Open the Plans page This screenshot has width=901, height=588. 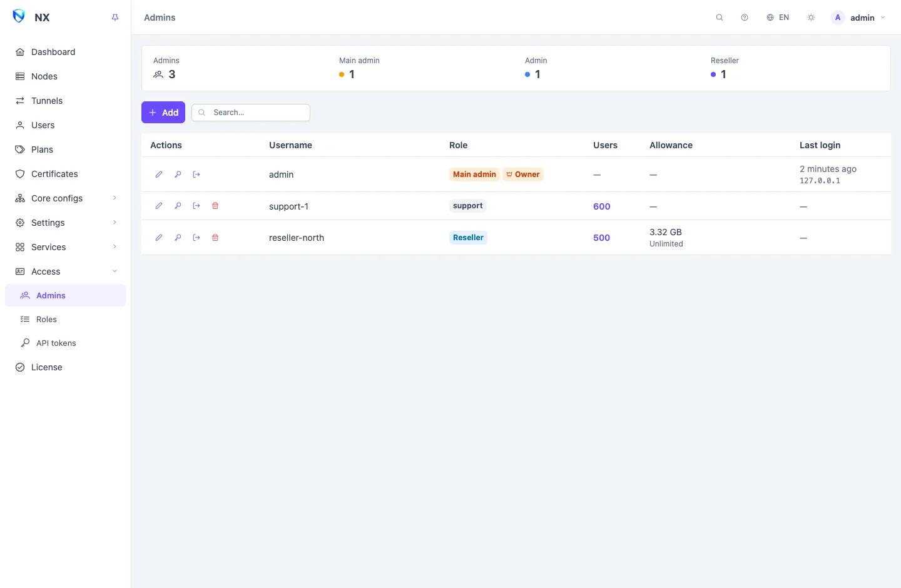[x=66, y=150]
